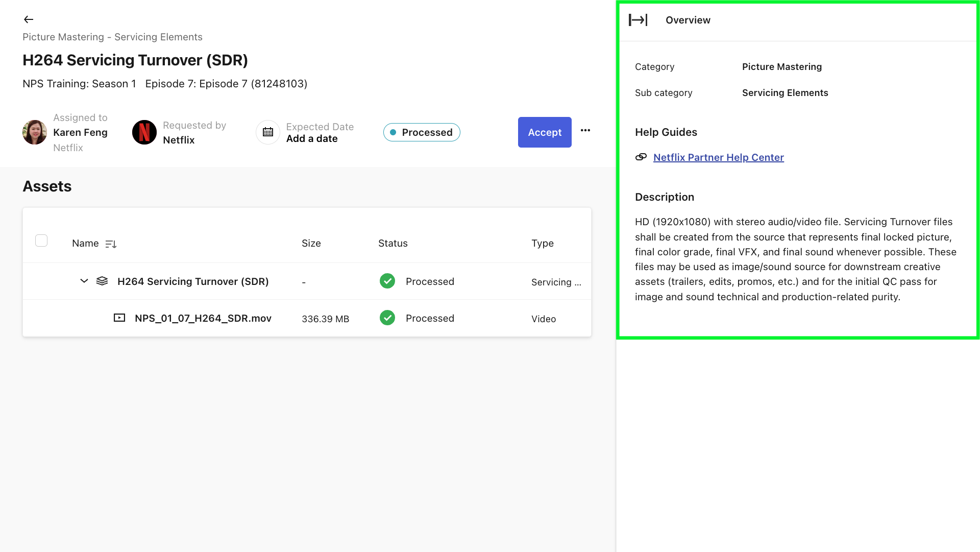This screenshot has height=552, width=980.
Task: Click the Size column header
Action: pyautogui.click(x=311, y=244)
